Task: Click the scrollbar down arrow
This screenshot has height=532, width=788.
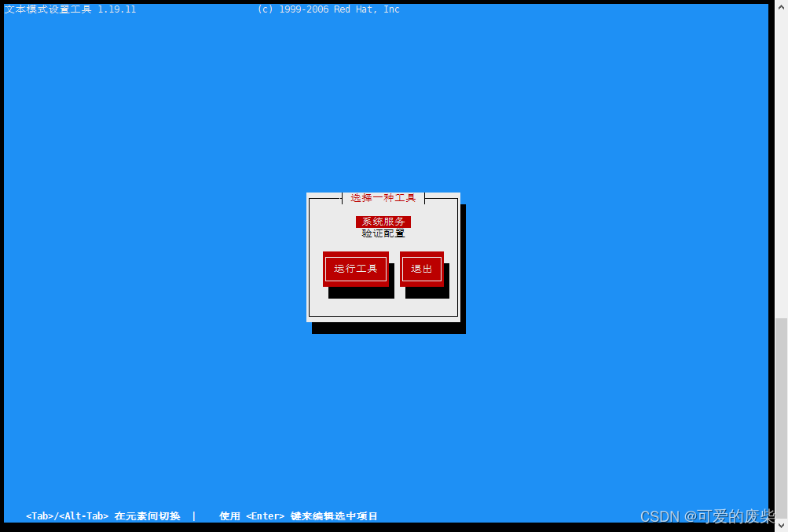Action: pyautogui.click(x=781, y=526)
